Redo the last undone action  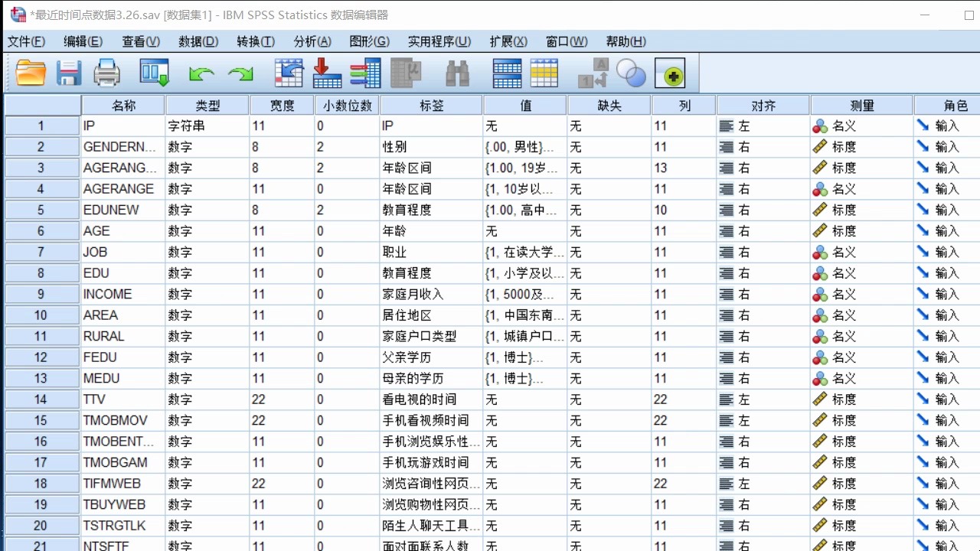240,72
